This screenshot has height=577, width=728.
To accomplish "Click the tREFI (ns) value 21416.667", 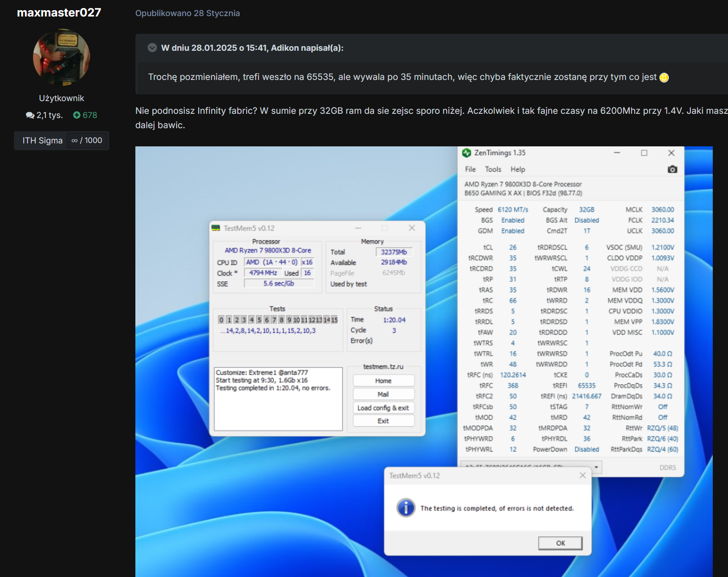I will point(586,396).
